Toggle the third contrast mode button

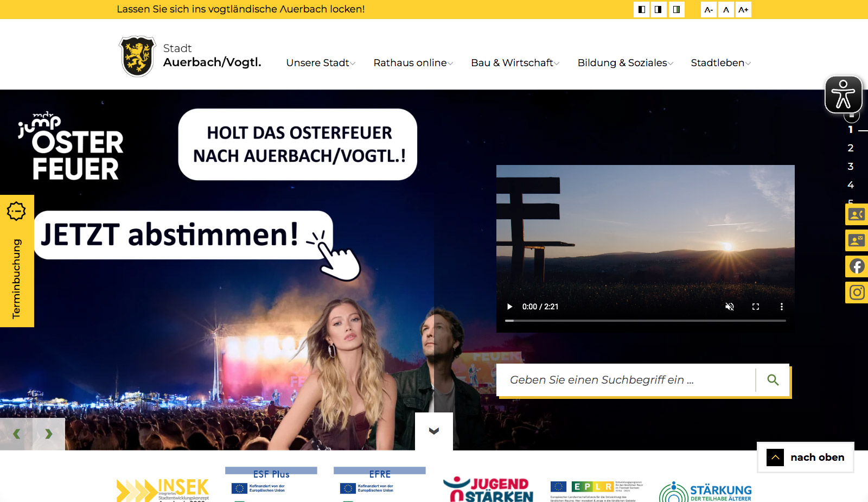(x=676, y=10)
